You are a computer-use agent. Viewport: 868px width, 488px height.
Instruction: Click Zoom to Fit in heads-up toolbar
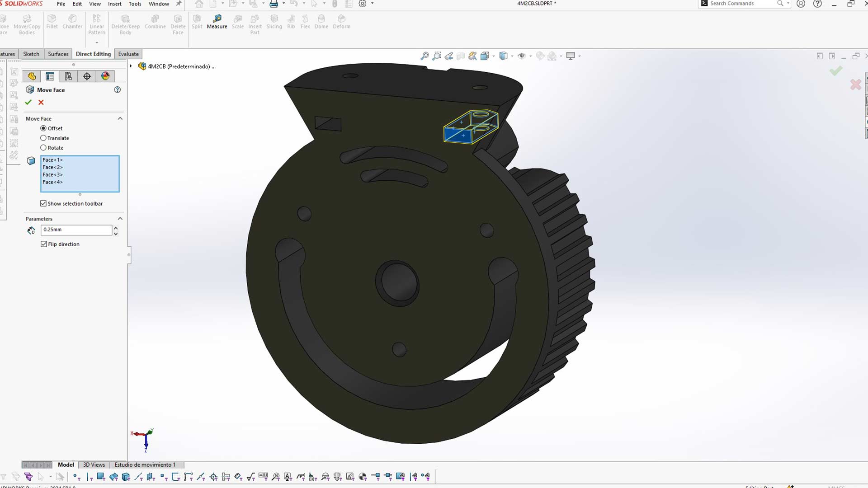425,56
